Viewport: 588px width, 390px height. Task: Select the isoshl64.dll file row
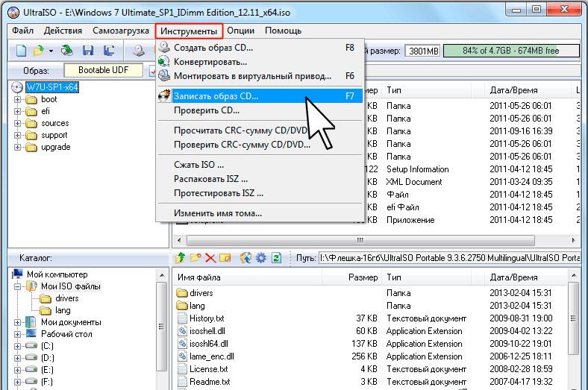372,344
